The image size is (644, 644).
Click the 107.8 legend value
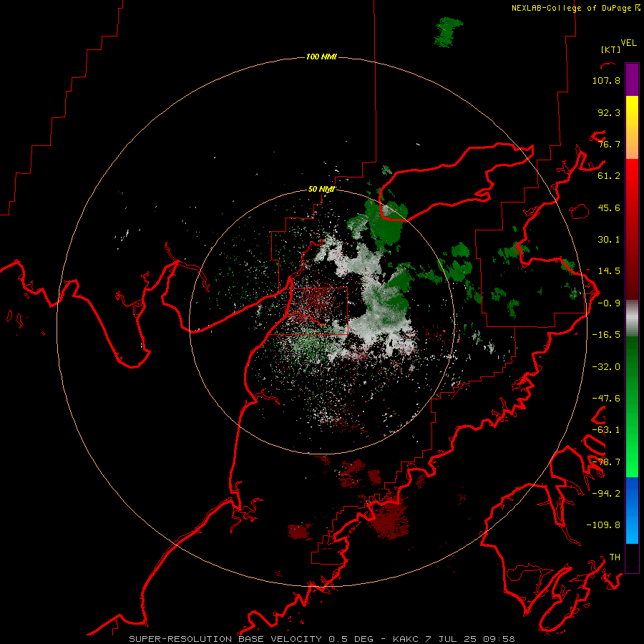(x=606, y=80)
